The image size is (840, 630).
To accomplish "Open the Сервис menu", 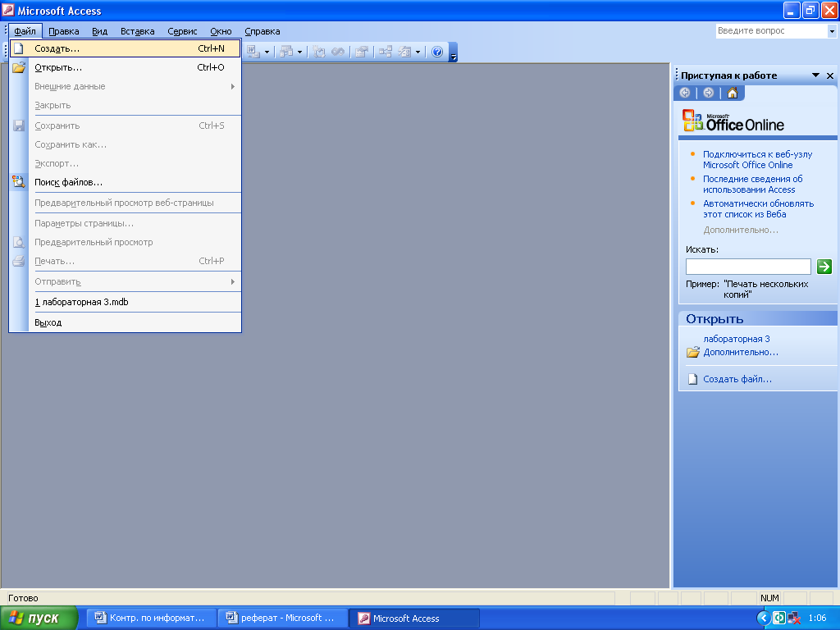I will [x=182, y=31].
